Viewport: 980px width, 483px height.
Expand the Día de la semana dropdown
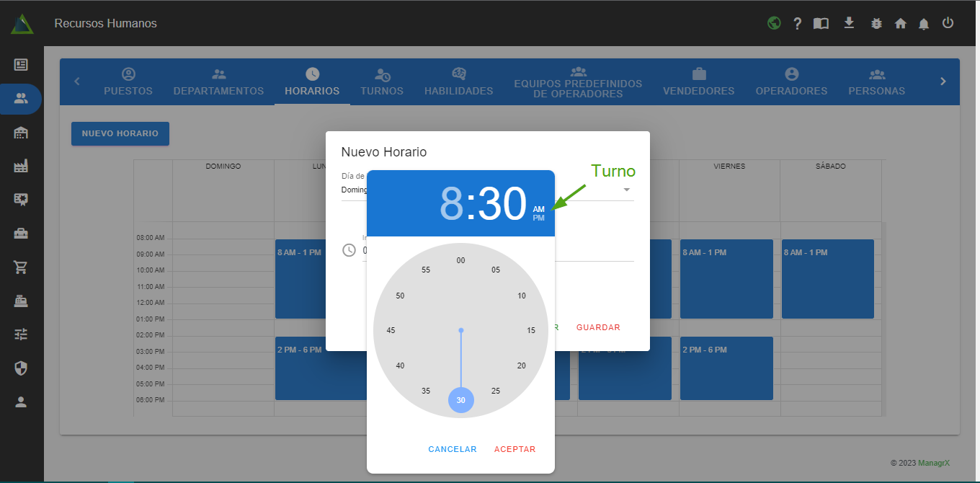tap(626, 190)
